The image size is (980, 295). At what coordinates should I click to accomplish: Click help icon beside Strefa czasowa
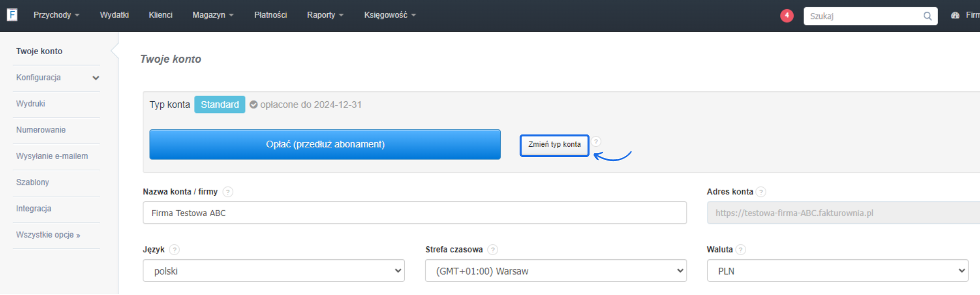493,249
